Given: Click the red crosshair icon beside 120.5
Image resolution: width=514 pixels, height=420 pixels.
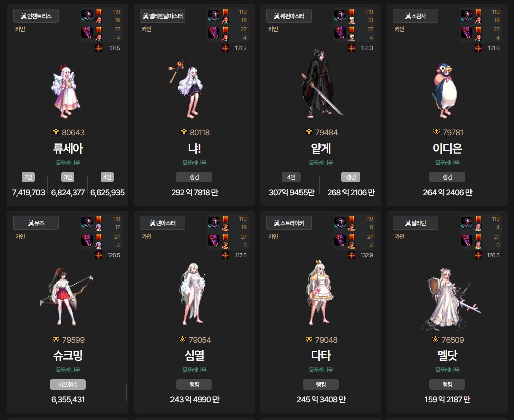Looking at the screenshot, I should pos(99,255).
